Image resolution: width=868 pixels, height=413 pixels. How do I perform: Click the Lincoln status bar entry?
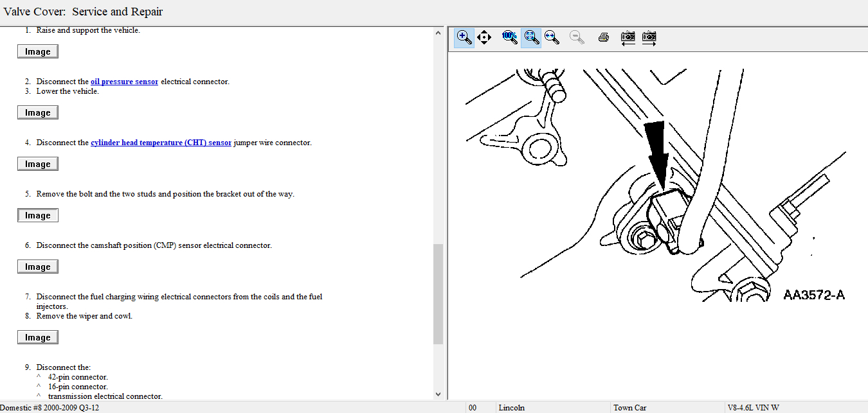click(x=511, y=407)
